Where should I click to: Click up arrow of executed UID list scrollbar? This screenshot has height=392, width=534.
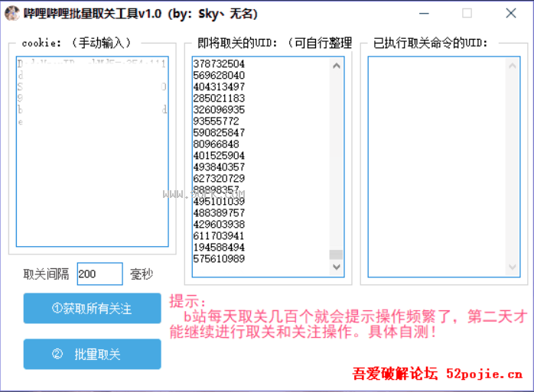[513, 66]
